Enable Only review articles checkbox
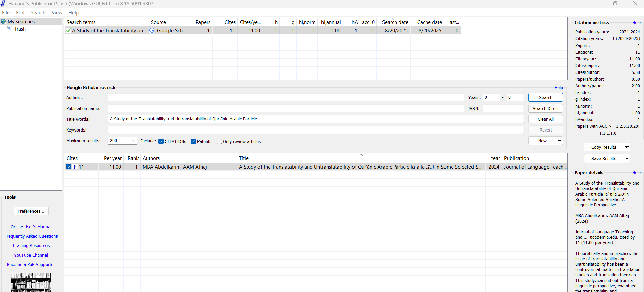This screenshot has width=644, height=292. (219, 141)
